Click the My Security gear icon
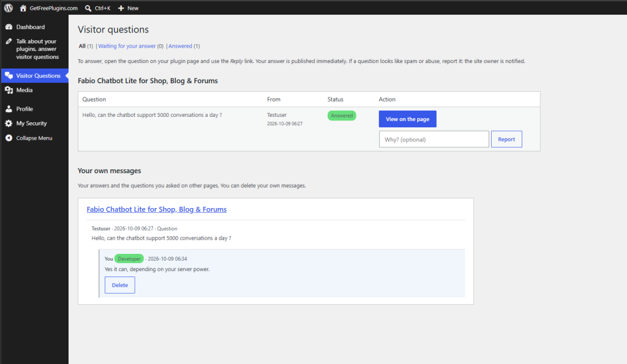627x364 pixels. 9,124
